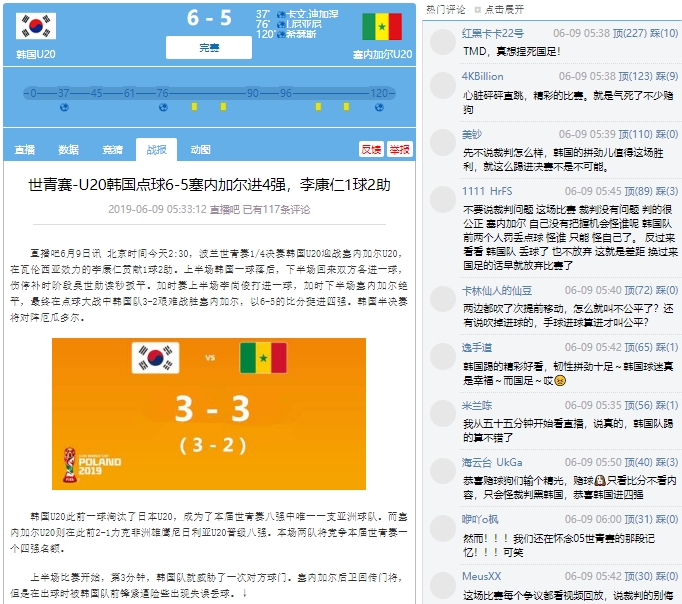Viewport: 682px width, 604px height.
Task: Click the goal ball marker at minute 76
Action: (163, 107)
